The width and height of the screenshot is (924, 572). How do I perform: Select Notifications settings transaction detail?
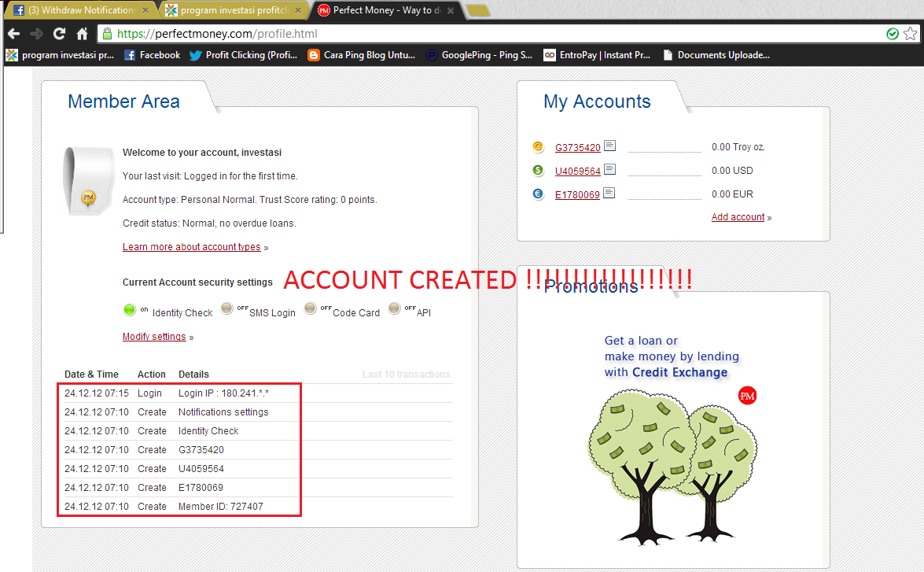(x=223, y=412)
